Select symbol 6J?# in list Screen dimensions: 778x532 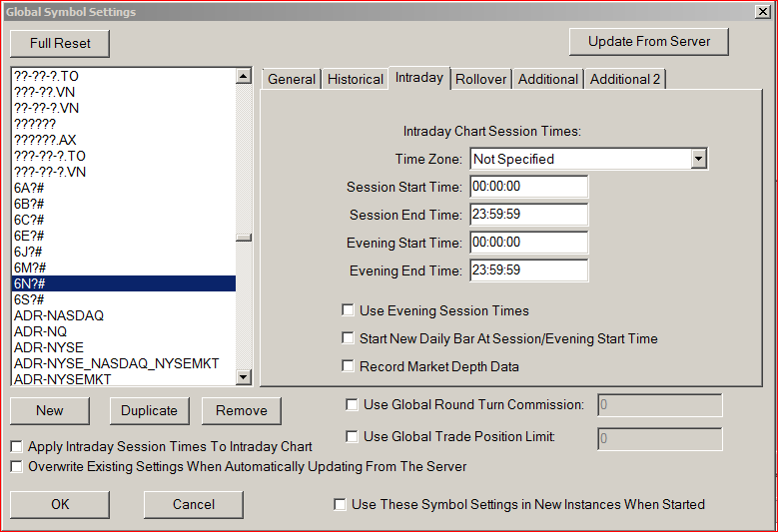coord(124,252)
